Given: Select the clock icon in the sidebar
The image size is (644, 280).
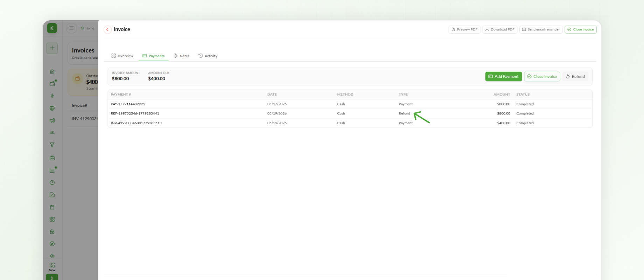Looking at the screenshot, I should coord(52,182).
